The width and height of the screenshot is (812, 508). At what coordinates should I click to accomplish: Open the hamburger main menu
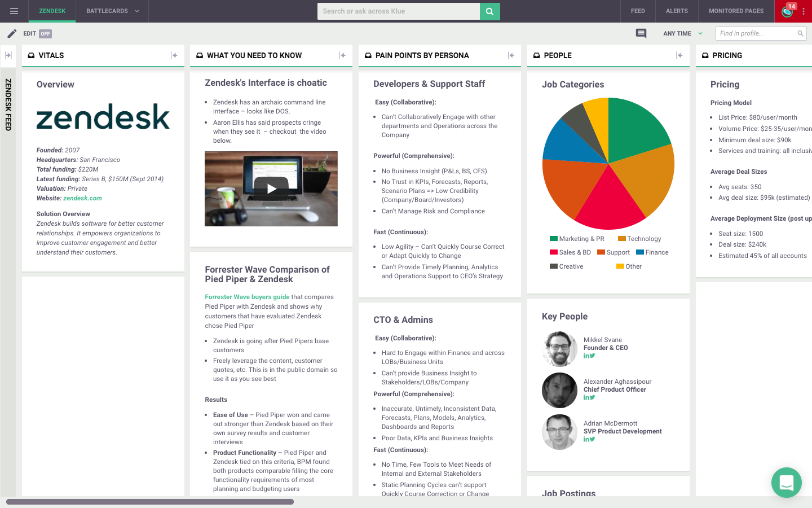pos(14,11)
